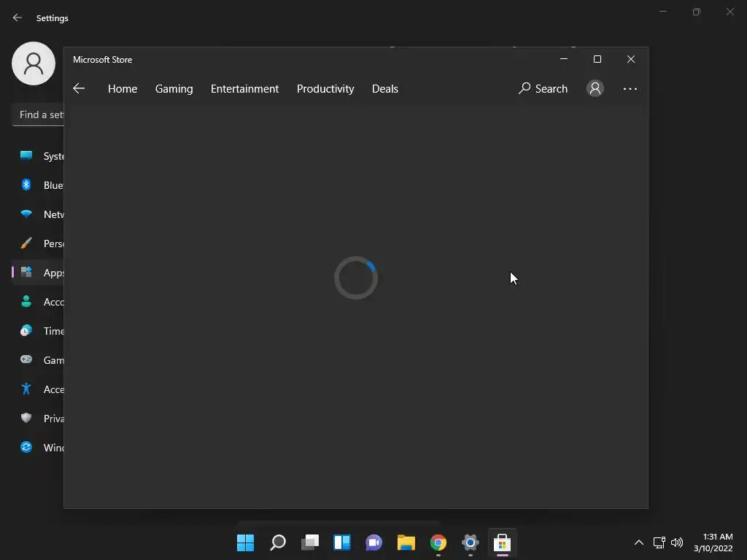Open the Windows Start menu
Screen dimensions: 747x560
[245, 542]
